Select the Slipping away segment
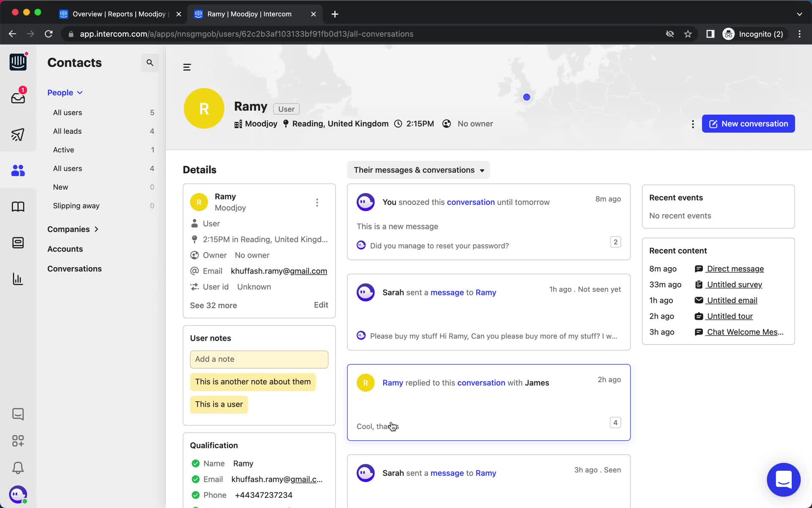The image size is (812, 508). (103, 206)
